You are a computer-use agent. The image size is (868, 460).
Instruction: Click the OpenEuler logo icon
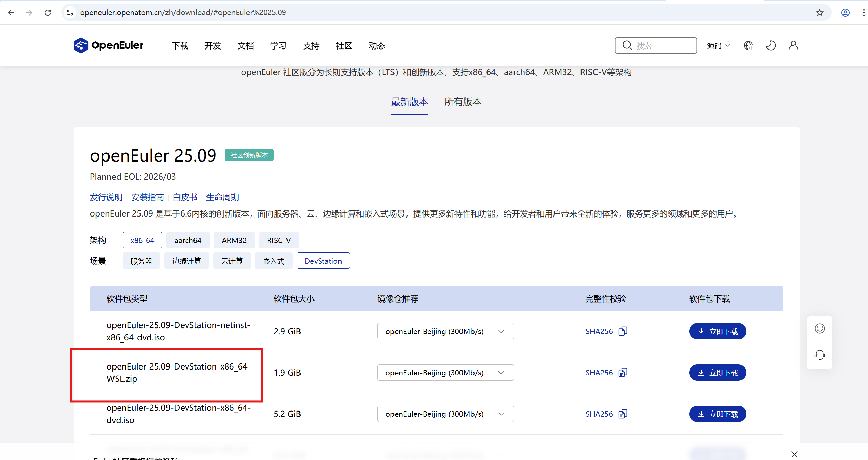81,45
